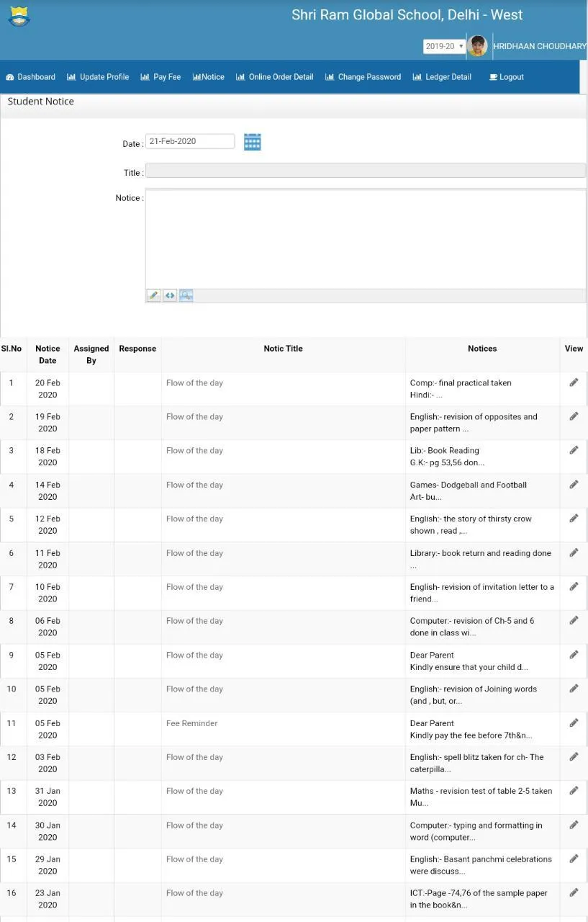The image size is (588, 922).
Task: Click 'Computer:- typing and formatting' notice text
Action: tap(476, 825)
